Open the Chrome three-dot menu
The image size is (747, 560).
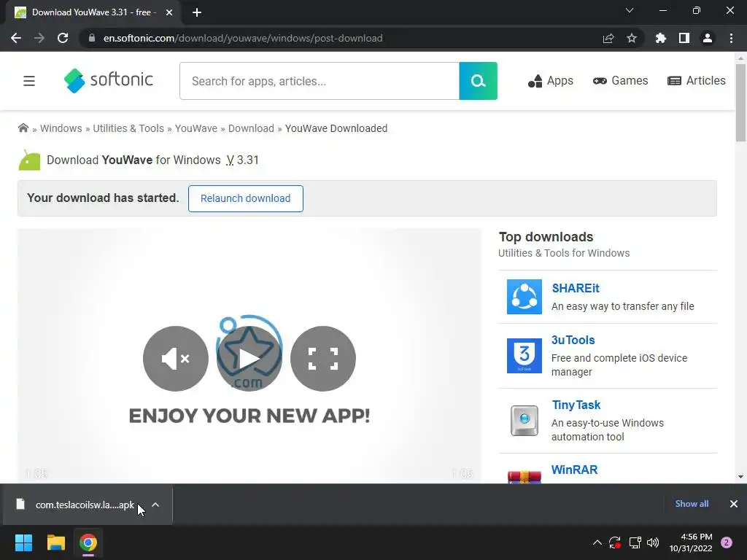coord(731,38)
